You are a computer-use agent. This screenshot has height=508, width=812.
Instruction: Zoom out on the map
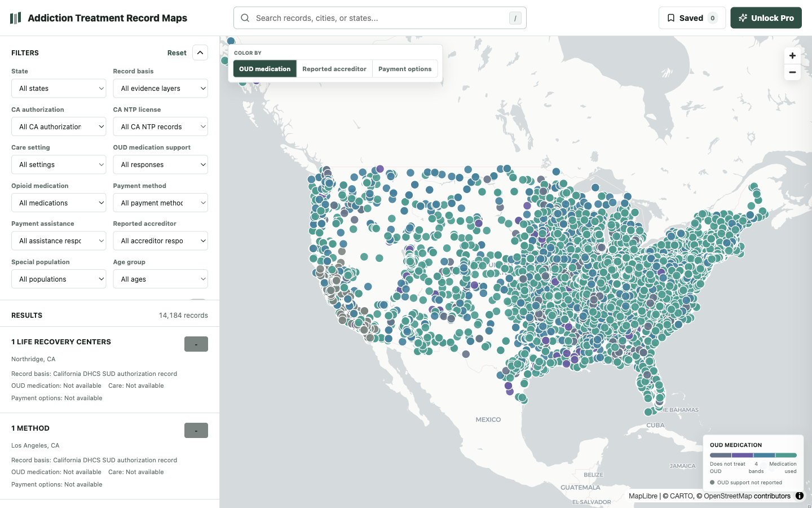792,72
